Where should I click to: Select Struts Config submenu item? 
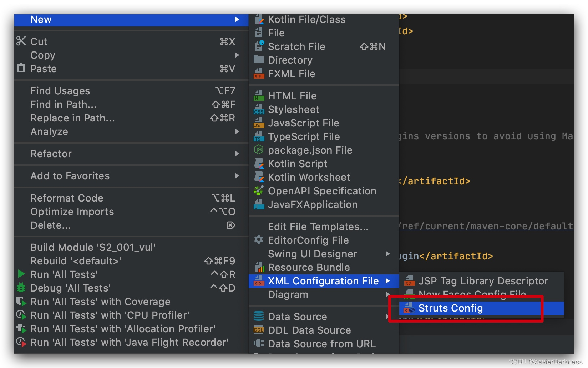pos(482,308)
